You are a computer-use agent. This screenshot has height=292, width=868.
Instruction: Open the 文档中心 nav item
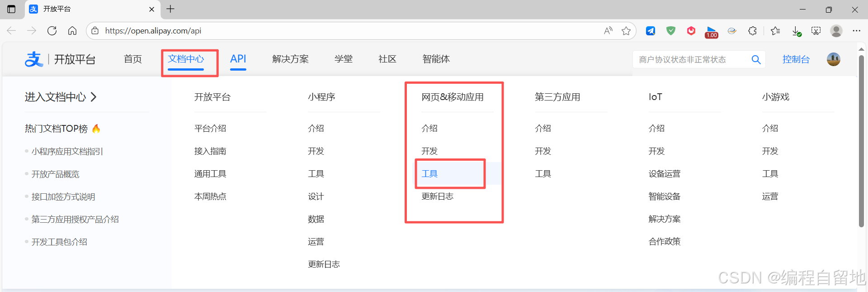coord(186,59)
